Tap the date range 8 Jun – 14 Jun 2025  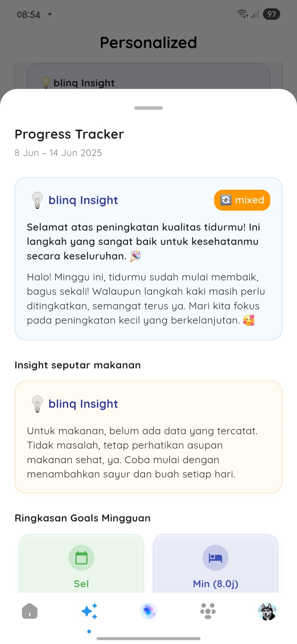click(58, 153)
